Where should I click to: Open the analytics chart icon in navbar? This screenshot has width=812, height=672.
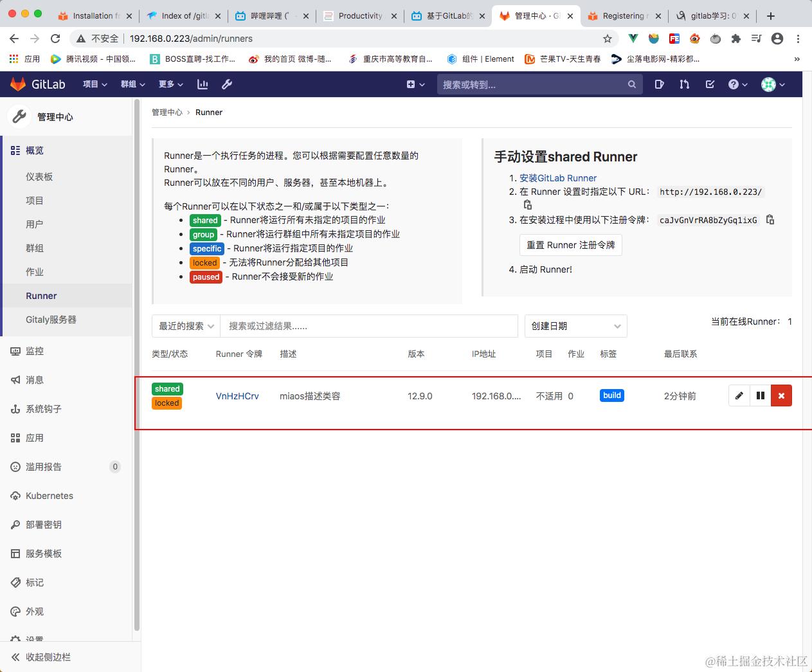tap(202, 84)
